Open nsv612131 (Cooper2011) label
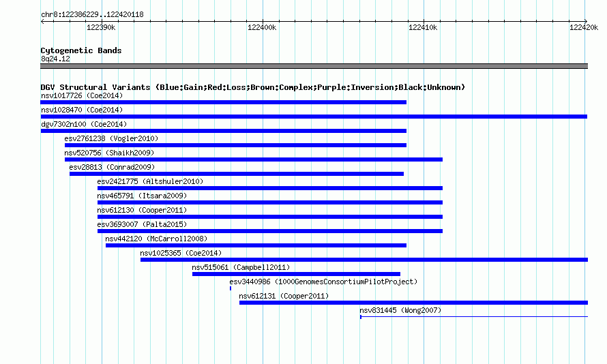Image resolution: width=607 pixels, height=364 pixels. pos(284,296)
